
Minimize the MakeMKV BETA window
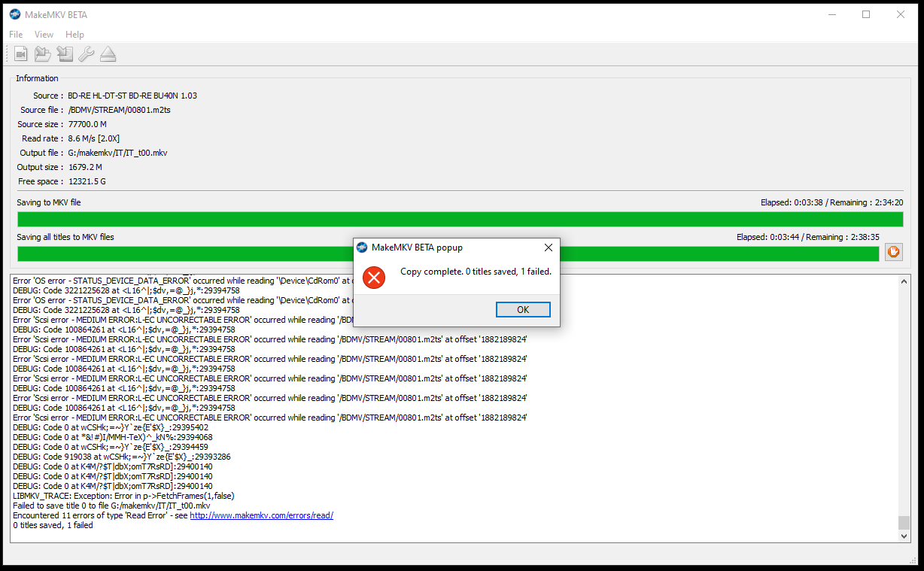click(x=832, y=14)
